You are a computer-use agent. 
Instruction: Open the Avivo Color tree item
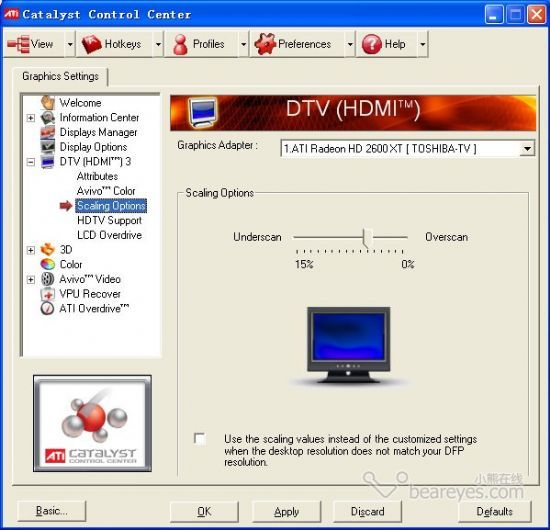(x=106, y=191)
